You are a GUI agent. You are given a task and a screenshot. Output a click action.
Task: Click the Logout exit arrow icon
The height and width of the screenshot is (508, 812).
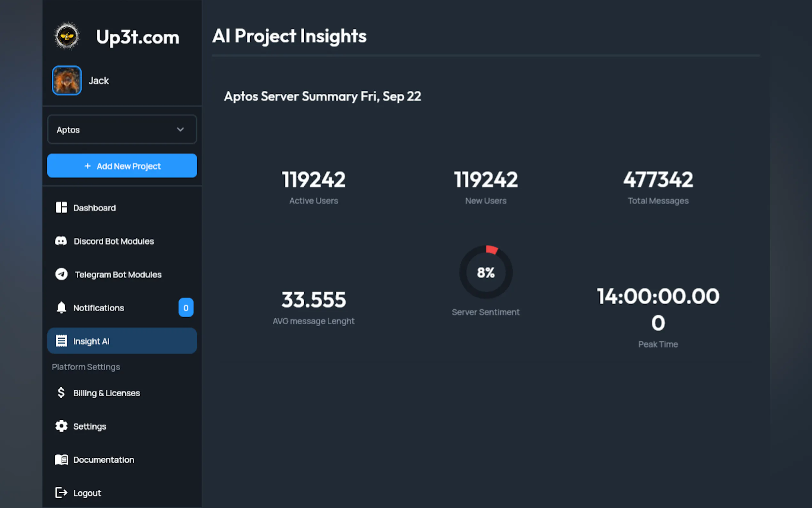pyautogui.click(x=61, y=493)
